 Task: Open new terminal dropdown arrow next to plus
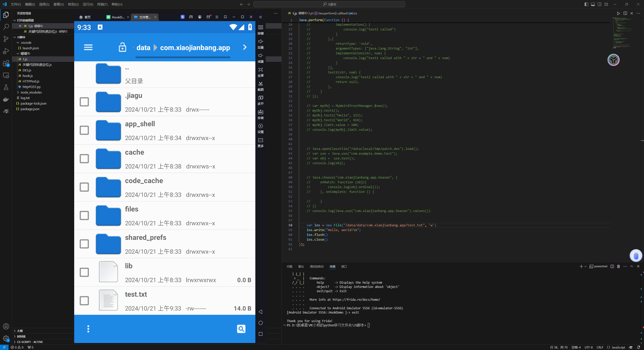click(x=586, y=267)
